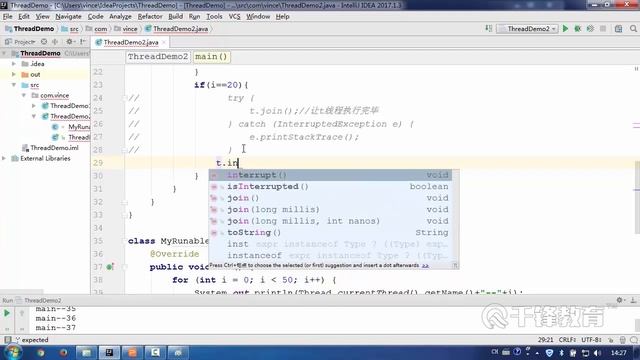Viewport: 640px width, 360px height.
Task: Run ThreadDemo2 with the green play icon
Action: (x=565, y=29)
